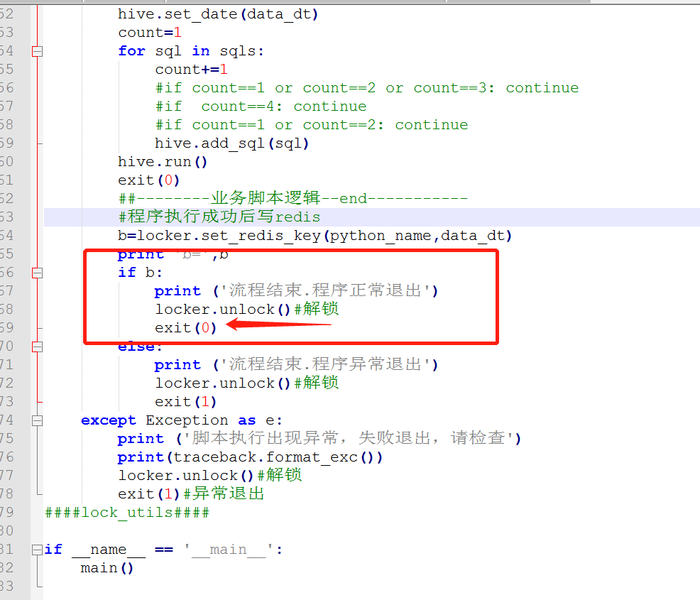Click 'print(traceback.format_exc())' line
700x600 pixels.
point(250,457)
